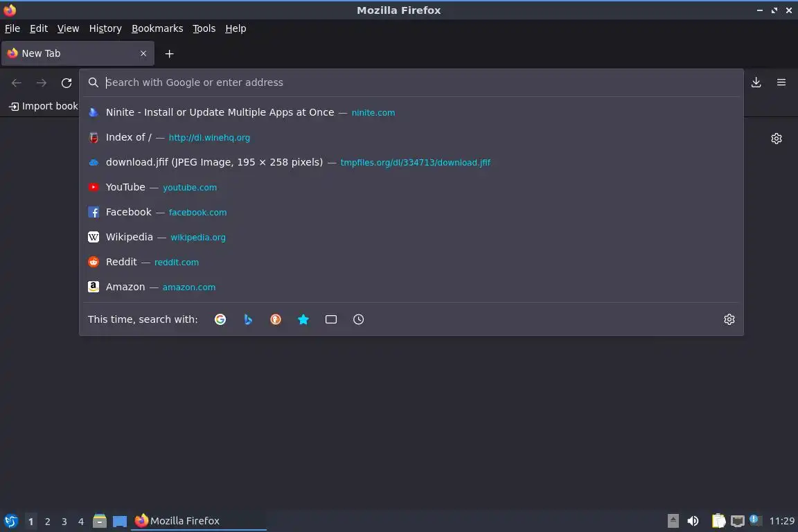The image size is (798, 532).
Task: Open the Lubuntu start menu icon
Action: 10,521
